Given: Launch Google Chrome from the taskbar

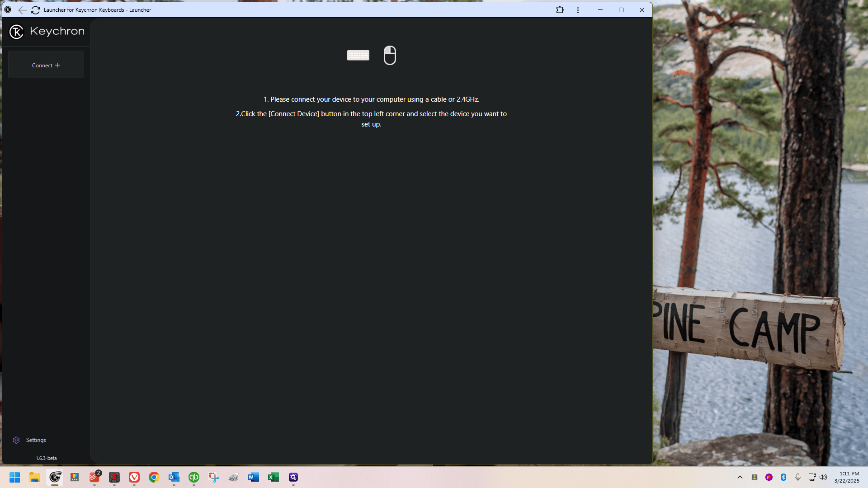Looking at the screenshot, I should click(x=154, y=477).
